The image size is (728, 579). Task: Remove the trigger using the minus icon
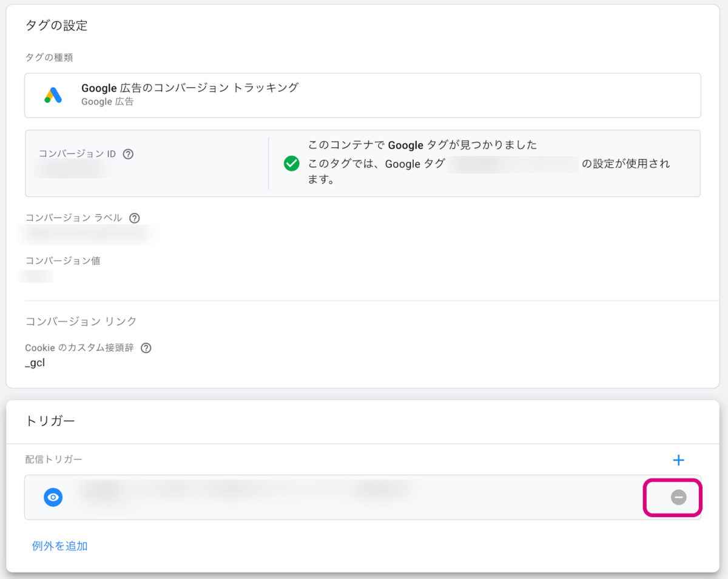(x=678, y=497)
